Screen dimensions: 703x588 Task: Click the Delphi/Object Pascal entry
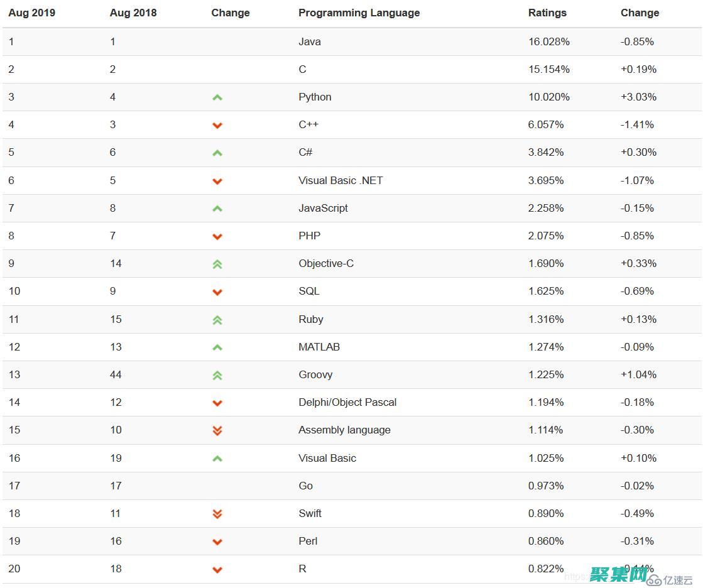(347, 402)
